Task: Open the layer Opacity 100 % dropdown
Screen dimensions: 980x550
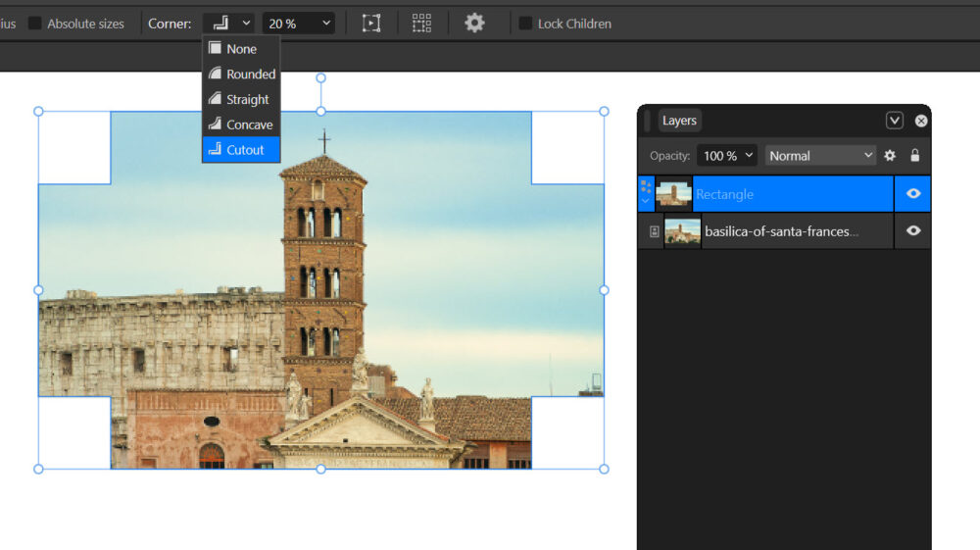Action: (726, 155)
